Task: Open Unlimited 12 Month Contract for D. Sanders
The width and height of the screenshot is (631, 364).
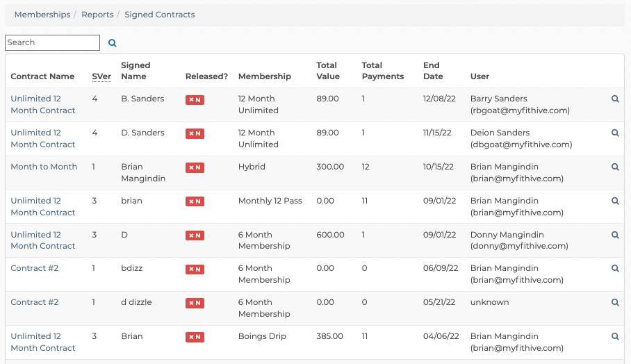Action: coord(42,138)
